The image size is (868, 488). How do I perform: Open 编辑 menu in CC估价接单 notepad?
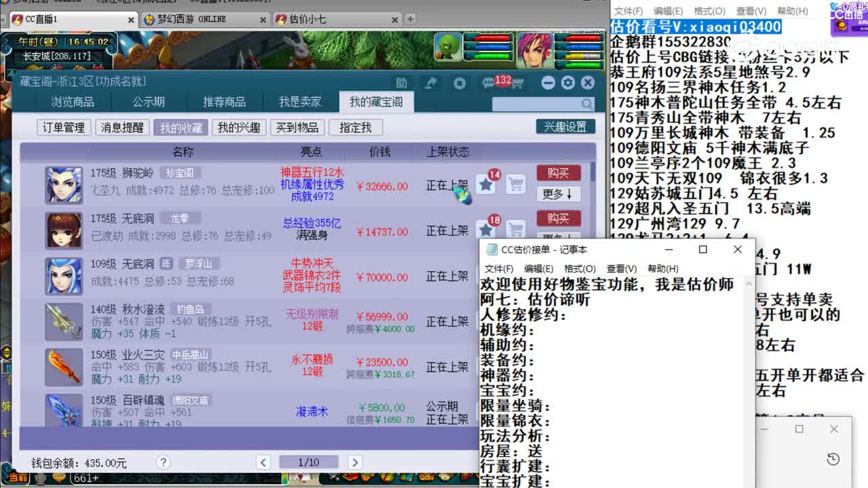(x=538, y=269)
